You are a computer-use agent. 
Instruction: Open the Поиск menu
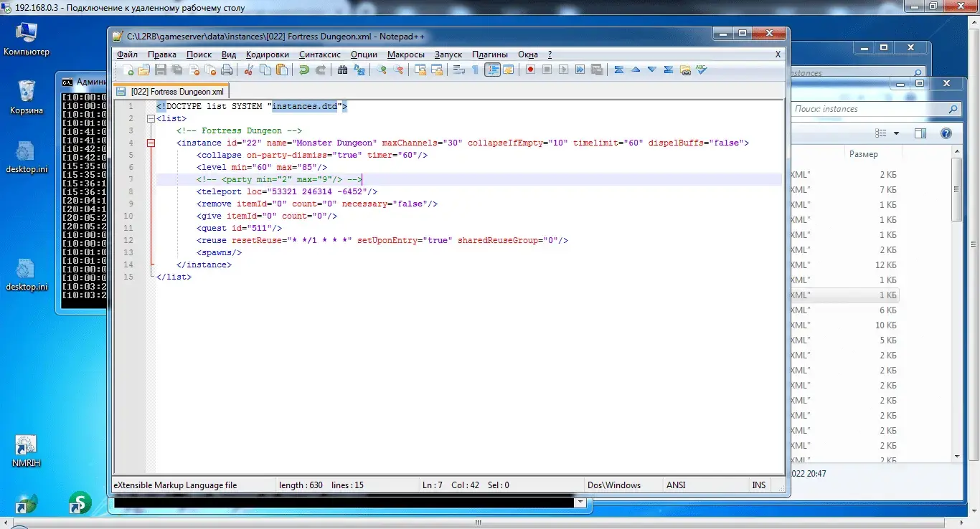point(199,54)
